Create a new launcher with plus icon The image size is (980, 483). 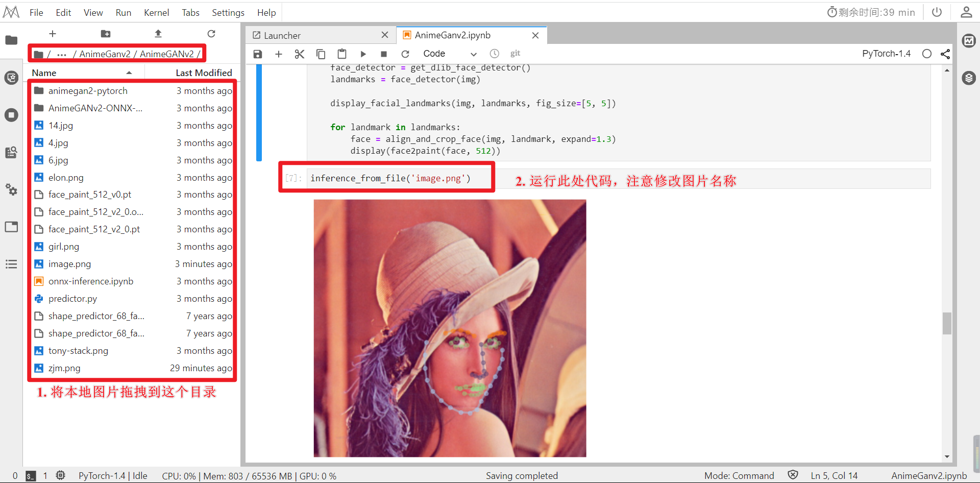pos(52,34)
